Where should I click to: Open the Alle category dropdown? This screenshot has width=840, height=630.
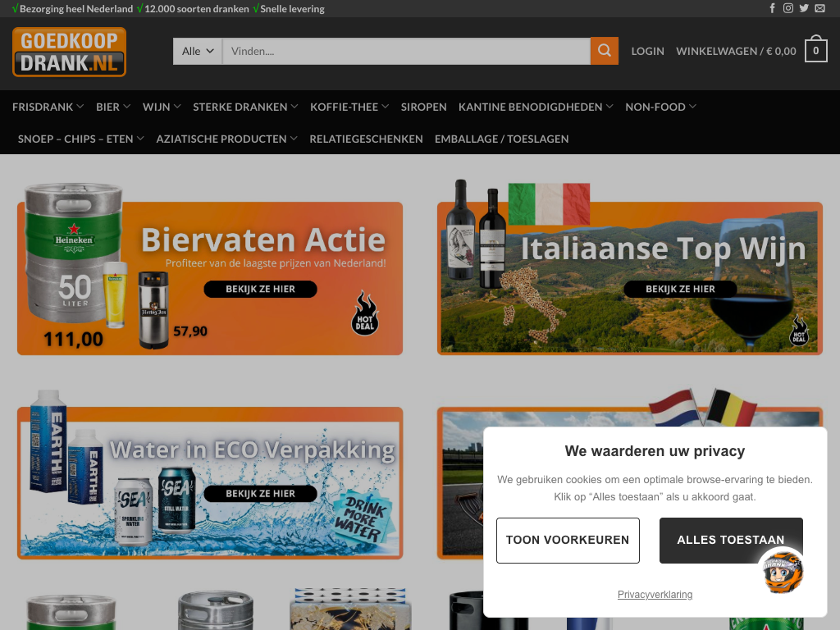(x=198, y=51)
